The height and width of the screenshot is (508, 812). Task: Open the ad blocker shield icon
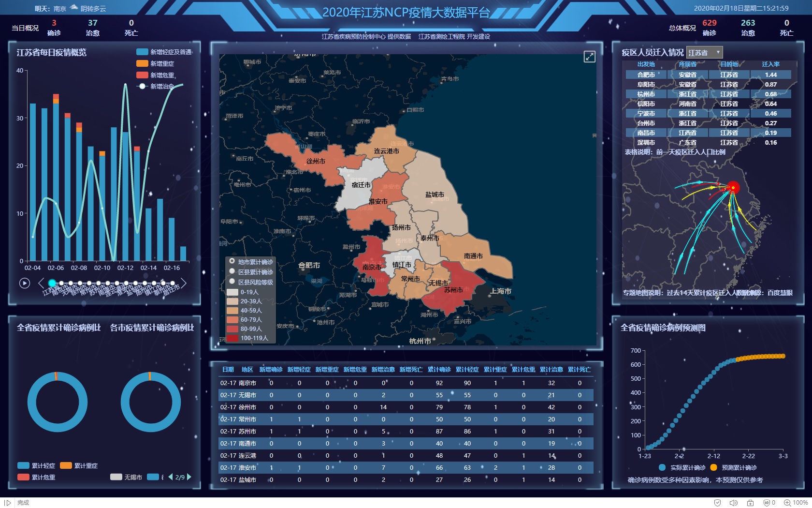(x=767, y=503)
